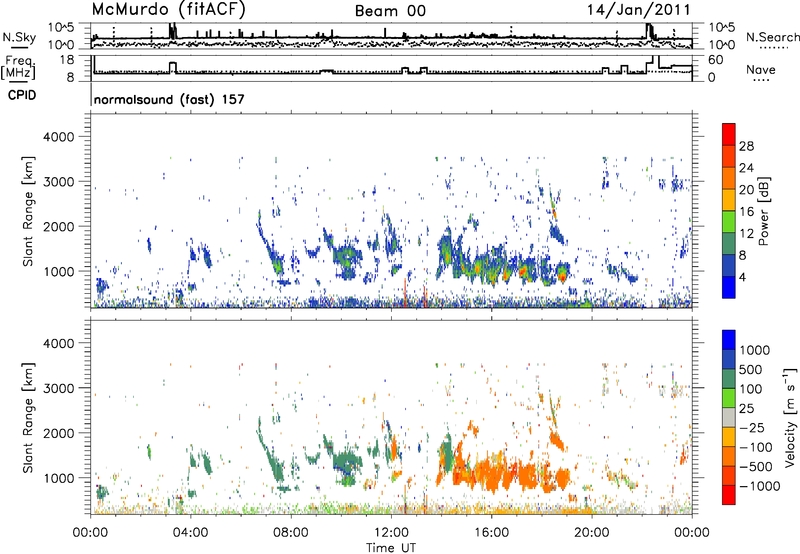Click the power panel 'Slant Range [km]' label
The image size is (800, 554).
(x=28, y=211)
